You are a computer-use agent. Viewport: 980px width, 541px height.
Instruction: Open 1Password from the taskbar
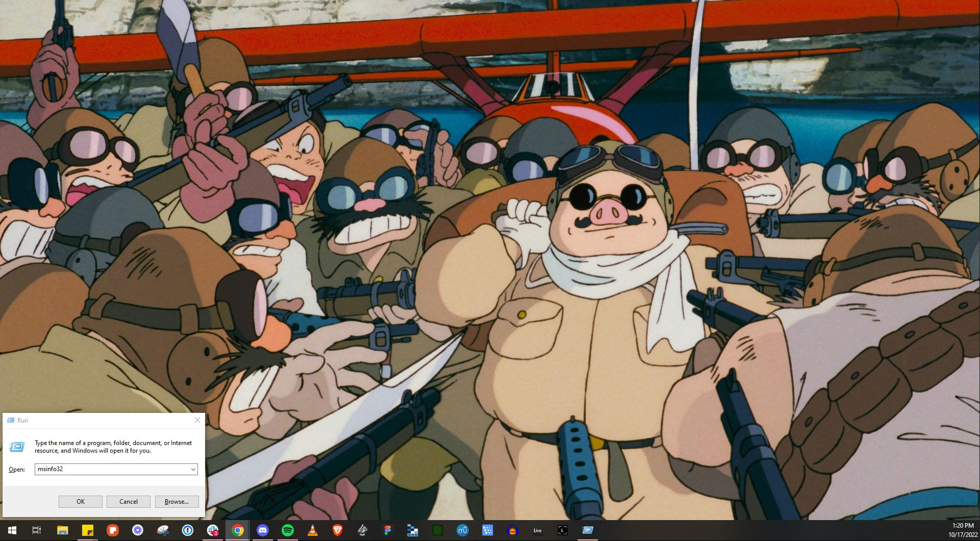pos(187,530)
